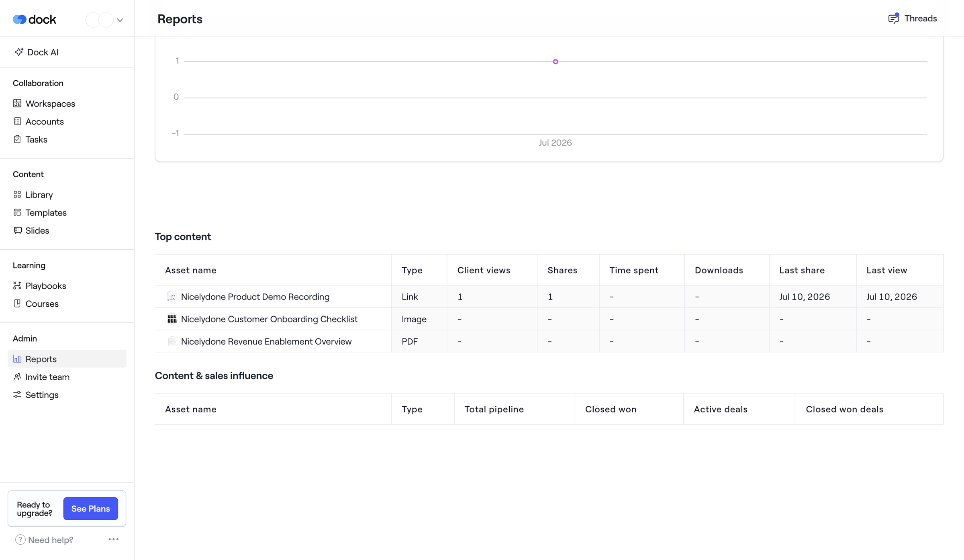Open the Dock AI sparkle icon
The height and width of the screenshot is (560, 964).
(18, 52)
